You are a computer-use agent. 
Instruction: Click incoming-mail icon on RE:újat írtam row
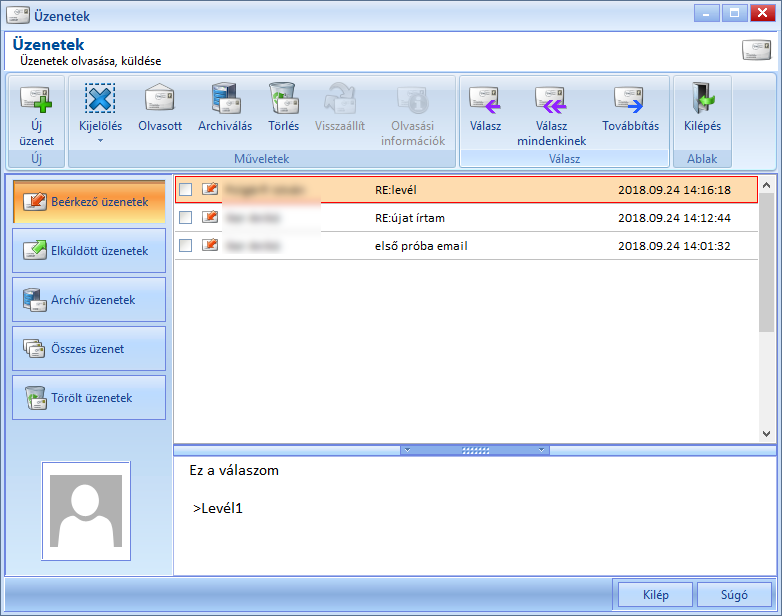(x=210, y=216)
